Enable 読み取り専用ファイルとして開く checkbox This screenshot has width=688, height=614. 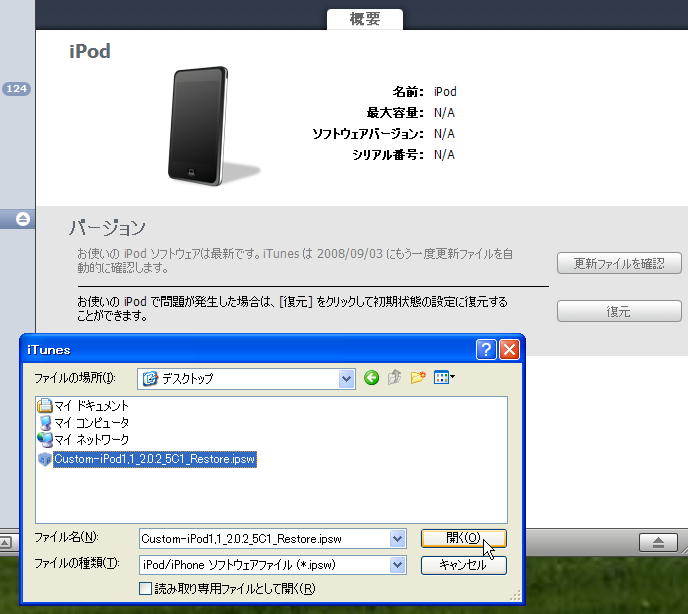coord(145,589)
